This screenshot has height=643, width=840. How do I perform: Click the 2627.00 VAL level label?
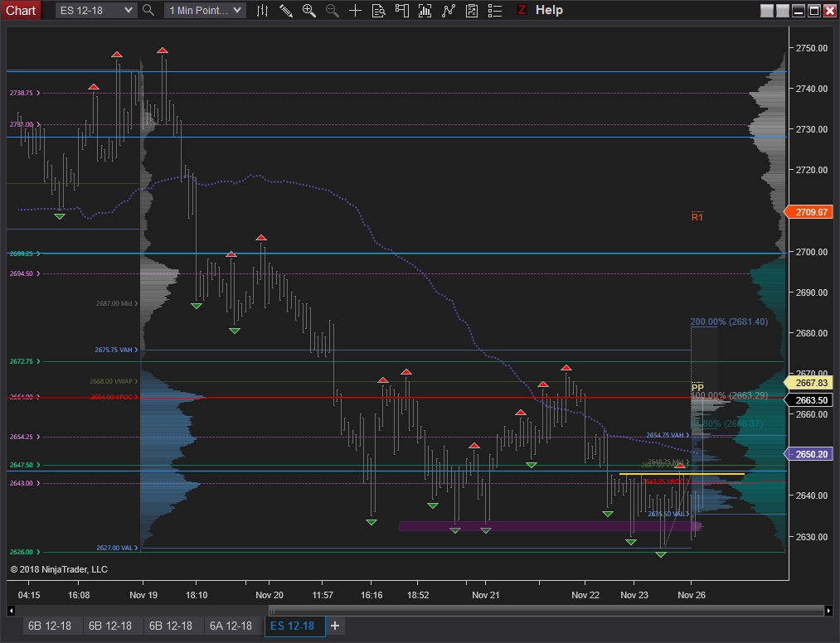(x=117, y=549)
